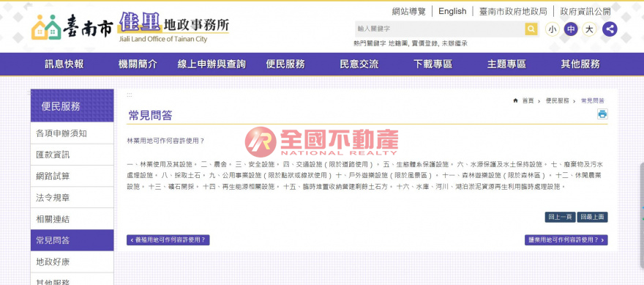Click 首頁 in breadcrumb
644x285 pixels.
pos(528,101)
